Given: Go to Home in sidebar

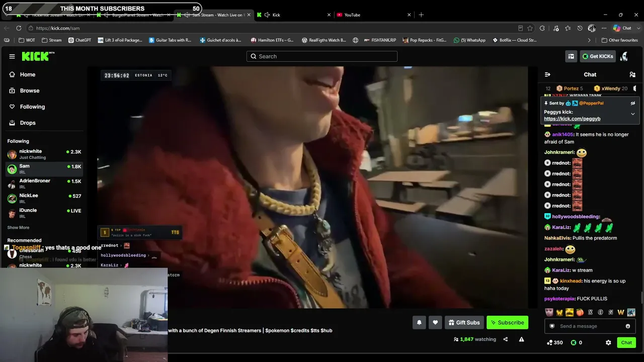Looking at the screenshot, I should [28, 74].
